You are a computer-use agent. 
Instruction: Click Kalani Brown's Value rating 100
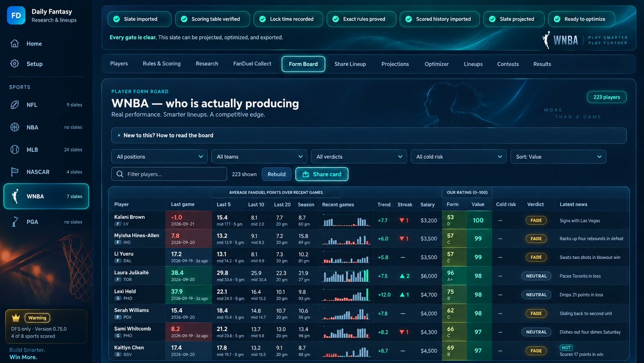pos(478,220)
